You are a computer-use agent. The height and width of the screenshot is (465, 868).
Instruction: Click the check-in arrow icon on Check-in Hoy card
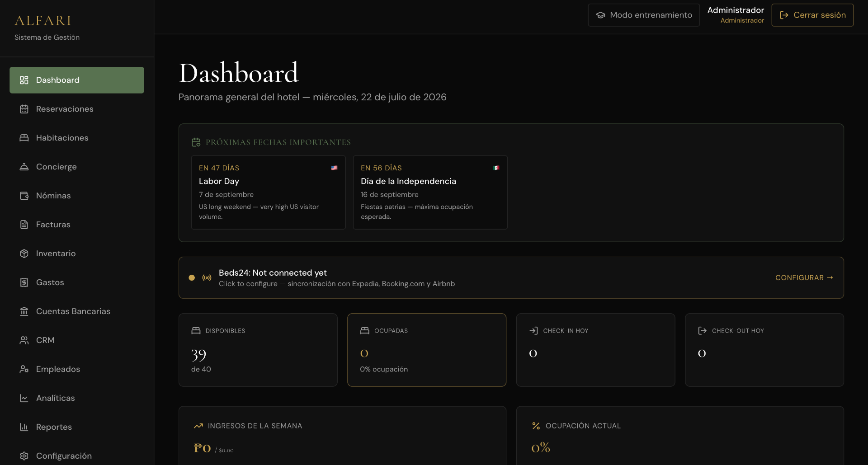[x=533, y=331]
